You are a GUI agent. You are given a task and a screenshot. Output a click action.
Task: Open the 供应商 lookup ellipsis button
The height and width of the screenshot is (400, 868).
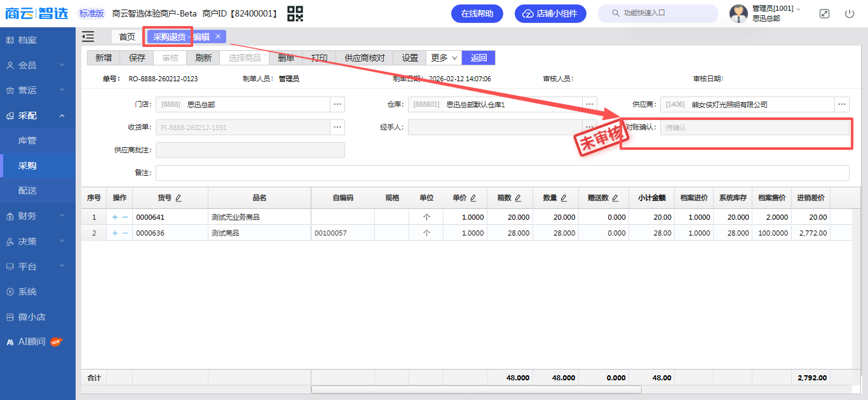[843, 104]
